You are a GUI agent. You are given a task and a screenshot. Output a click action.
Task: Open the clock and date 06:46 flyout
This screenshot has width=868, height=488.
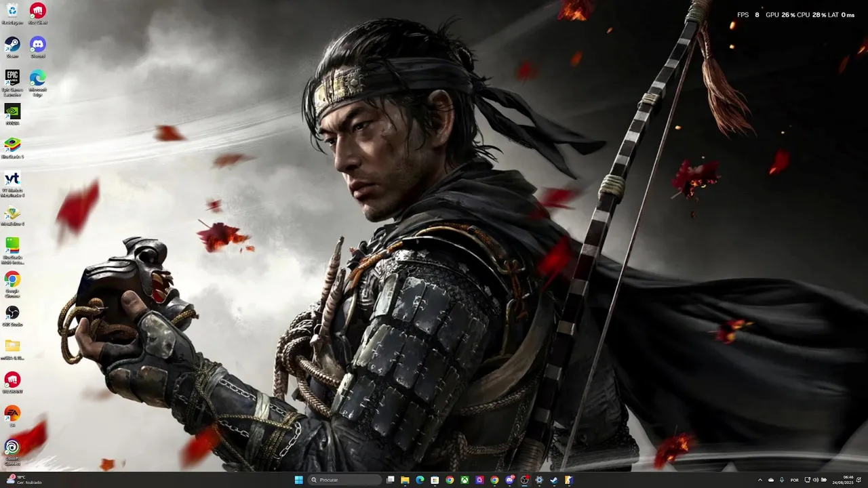[x=844, y=480]
